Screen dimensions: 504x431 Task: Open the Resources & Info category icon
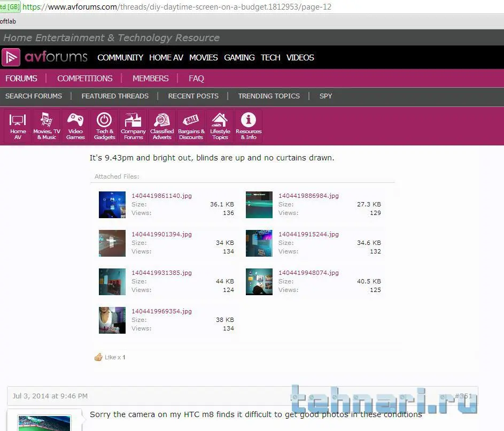coord(249,126)
